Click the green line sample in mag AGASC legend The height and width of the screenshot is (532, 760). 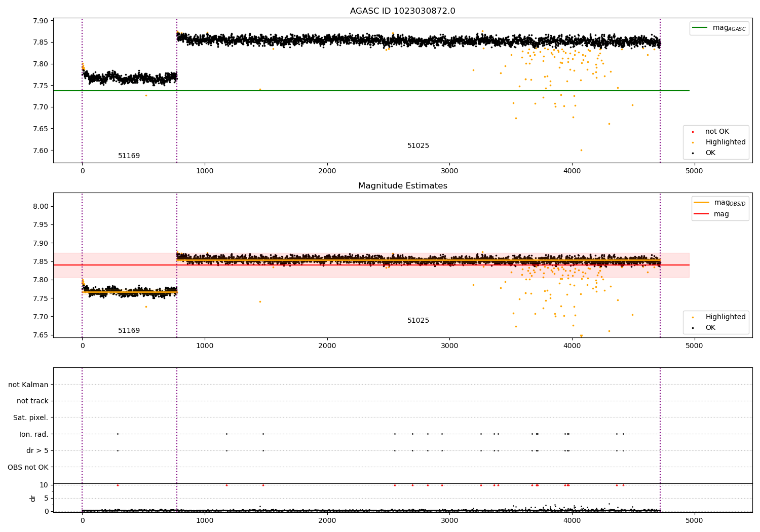(700, 27)
